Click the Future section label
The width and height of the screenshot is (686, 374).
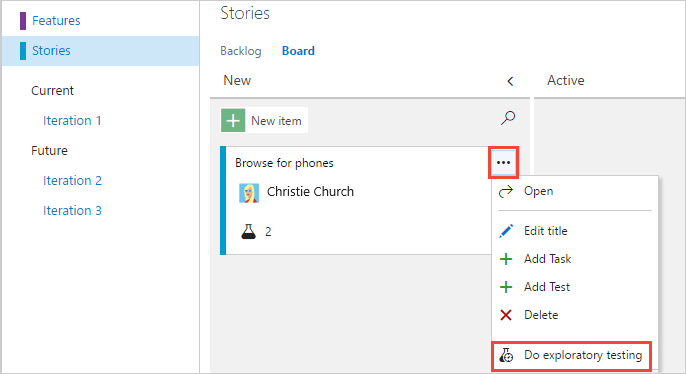coord(49,150)
